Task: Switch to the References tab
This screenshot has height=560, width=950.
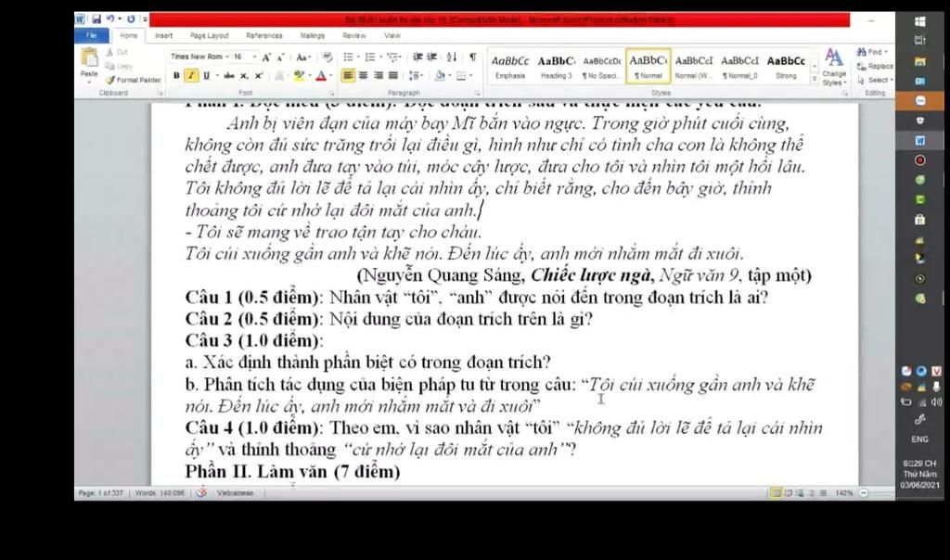Action: (264, 36)
